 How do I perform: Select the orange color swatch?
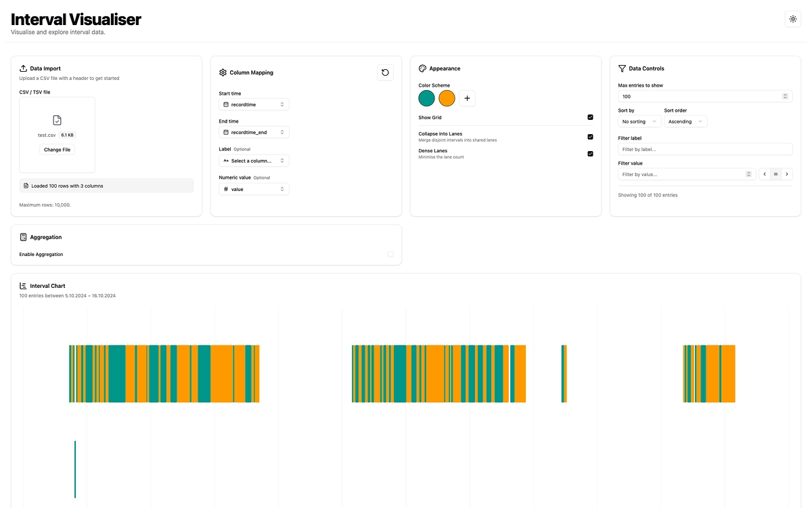pos(447,98)
